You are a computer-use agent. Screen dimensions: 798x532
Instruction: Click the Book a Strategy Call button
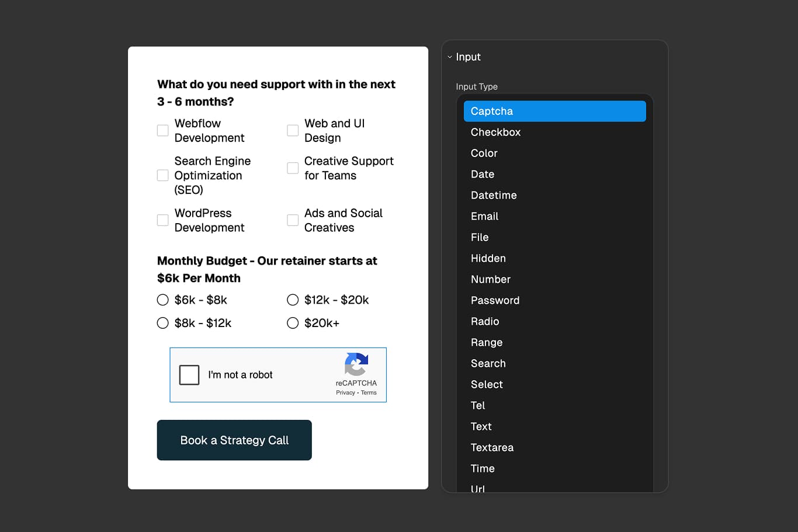234,440
